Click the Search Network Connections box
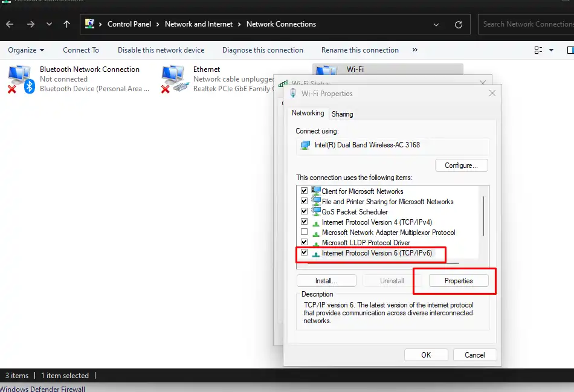Viewport: 574px width, 392px height. (526, 24)
